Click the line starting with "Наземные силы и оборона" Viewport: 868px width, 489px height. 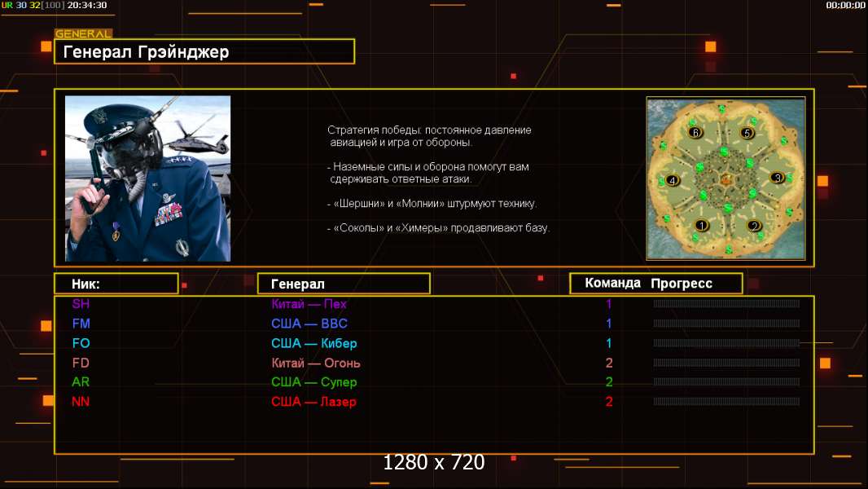pyautogui.click(x=428, y=173)
